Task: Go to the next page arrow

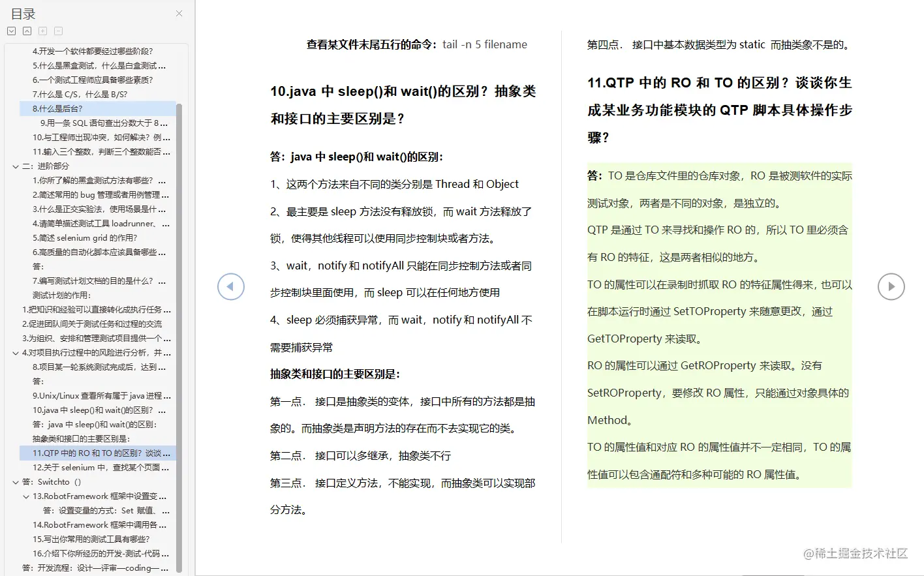Action: coord(891,286)
